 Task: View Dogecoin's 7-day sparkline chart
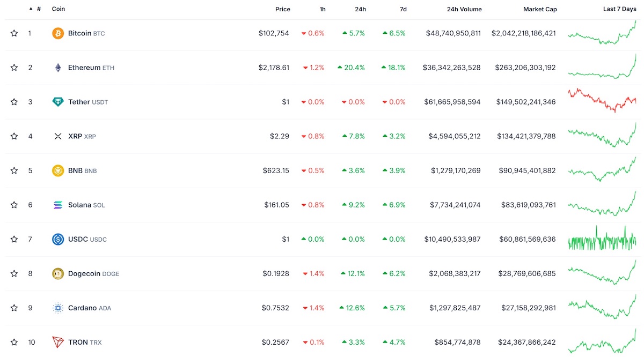click(x=602, y=272)
